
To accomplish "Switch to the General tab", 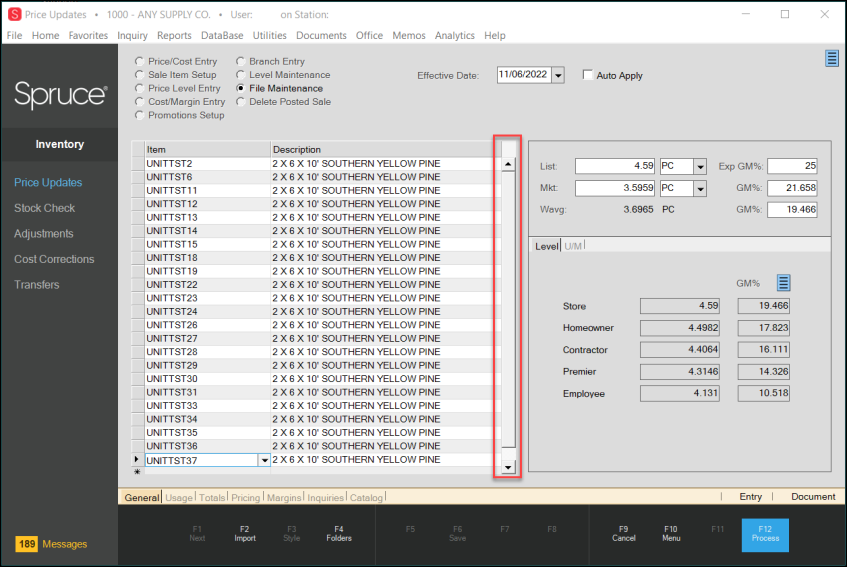I will 142,497.
